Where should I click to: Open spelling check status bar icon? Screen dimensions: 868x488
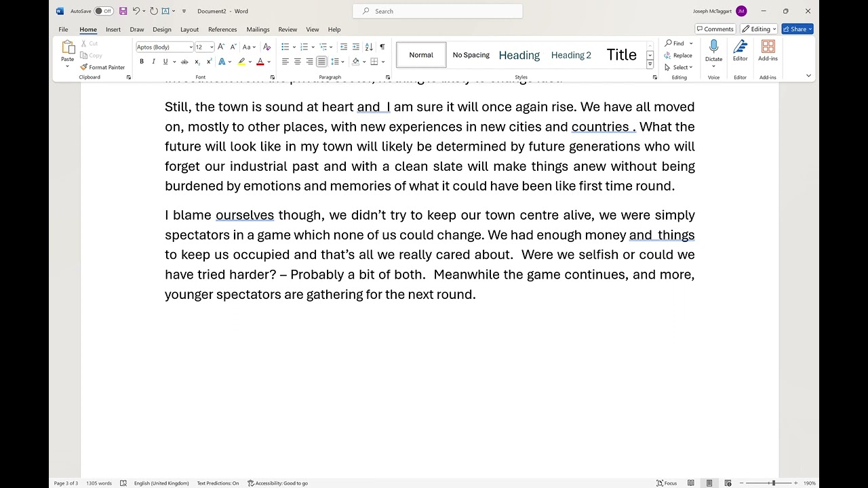123,483
